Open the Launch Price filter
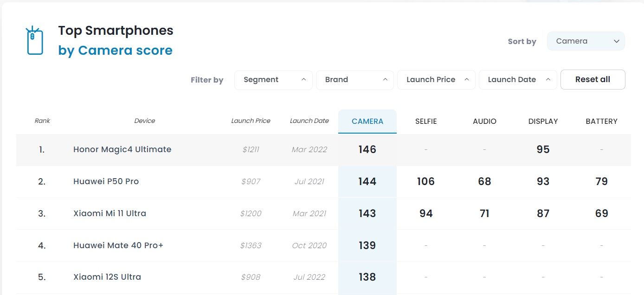Screen dimensions: 644x295 pos(436,80)
